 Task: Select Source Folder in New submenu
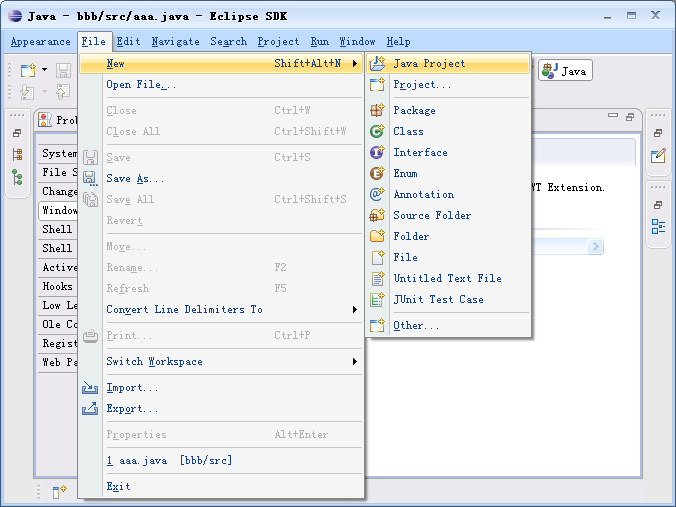[x=448, y=215]
